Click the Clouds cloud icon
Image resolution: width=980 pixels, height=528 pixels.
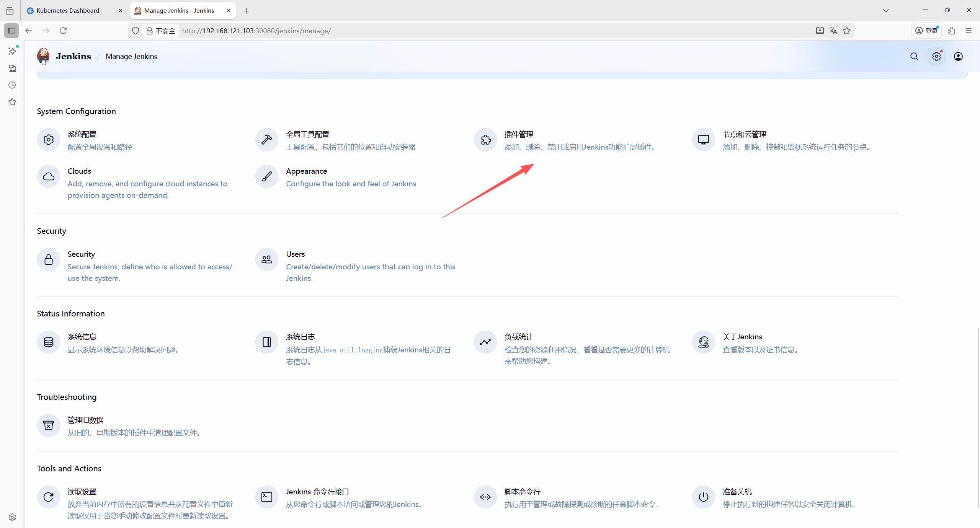[49, 176]
